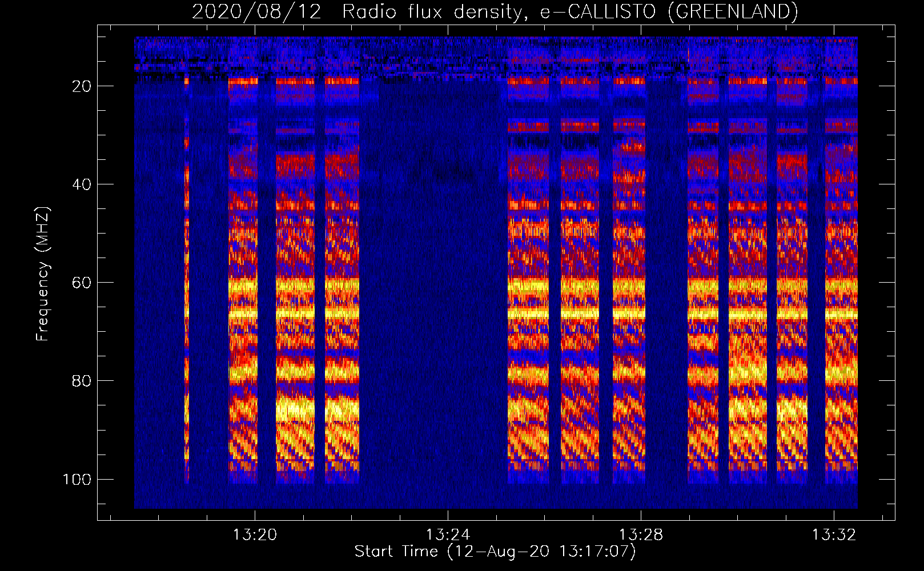This screenshot has width=924, height=571.
Task: Click the 40 MHz frequency tick label
Action: click(x=82, y=184)
